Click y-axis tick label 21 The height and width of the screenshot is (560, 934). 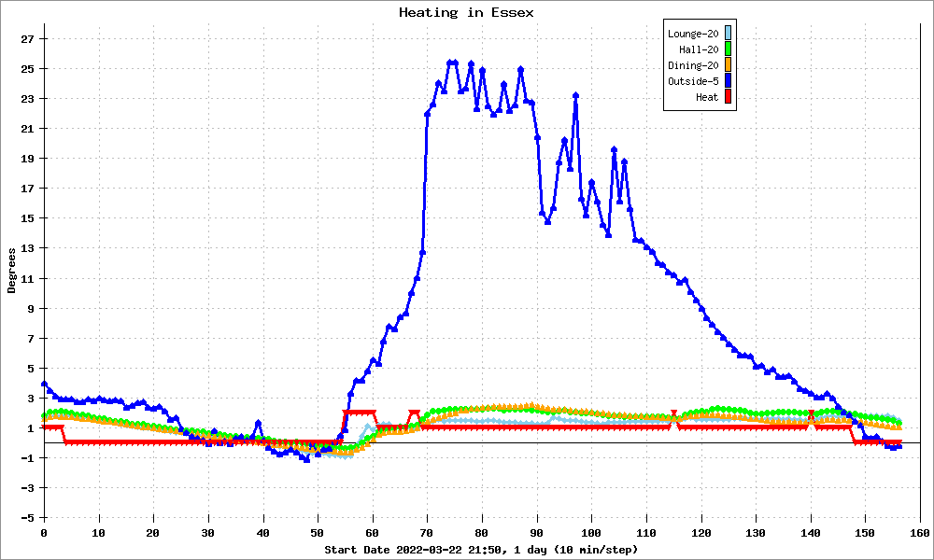pos(27,129)
